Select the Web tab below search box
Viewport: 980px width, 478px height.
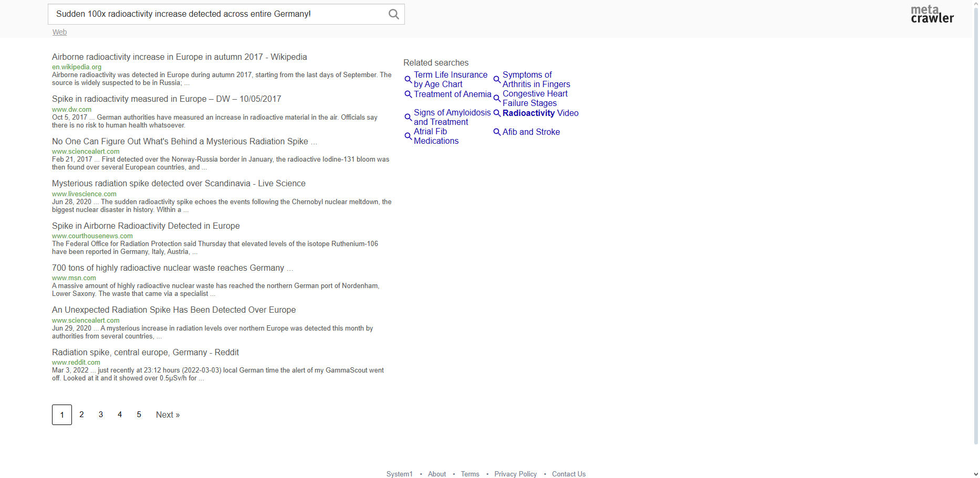pos(59,32)
